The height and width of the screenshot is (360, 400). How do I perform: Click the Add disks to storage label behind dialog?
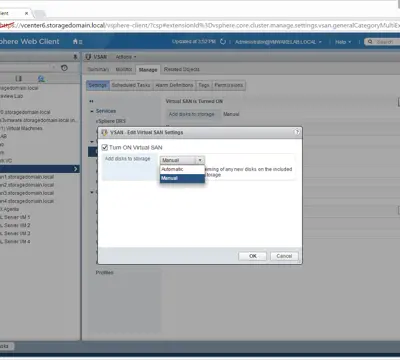(192, 114)
